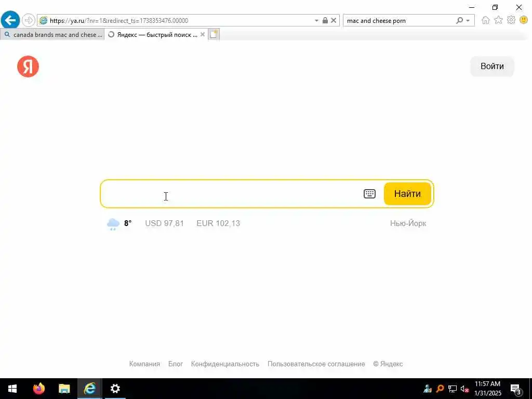Restore down the browser window

tap(495, 7)
